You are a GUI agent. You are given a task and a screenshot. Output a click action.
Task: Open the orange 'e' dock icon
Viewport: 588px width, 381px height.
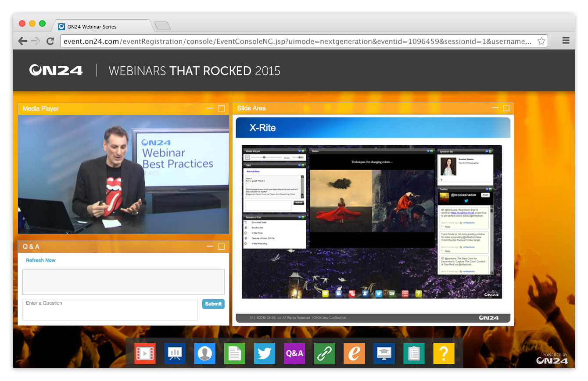click(354, 353)
